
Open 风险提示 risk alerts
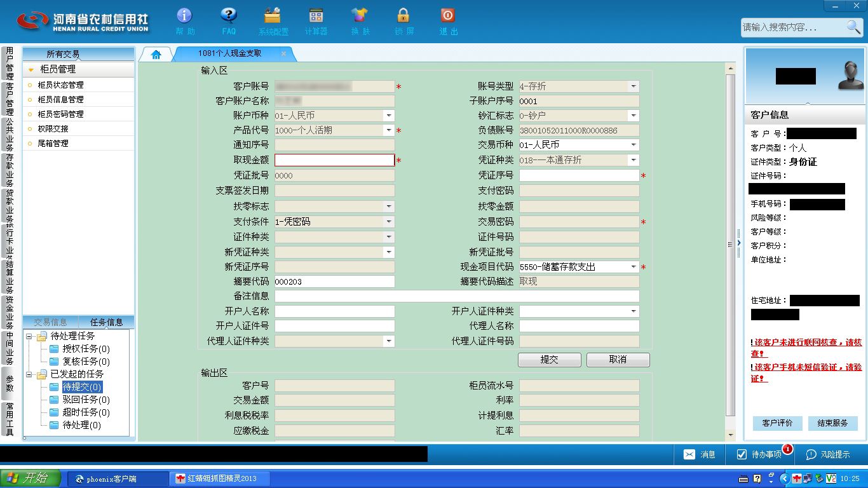point(828,454)
